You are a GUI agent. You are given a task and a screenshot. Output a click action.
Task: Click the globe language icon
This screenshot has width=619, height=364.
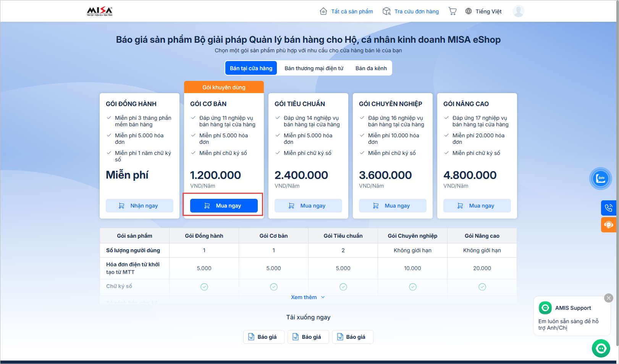[x=469, y=11]
